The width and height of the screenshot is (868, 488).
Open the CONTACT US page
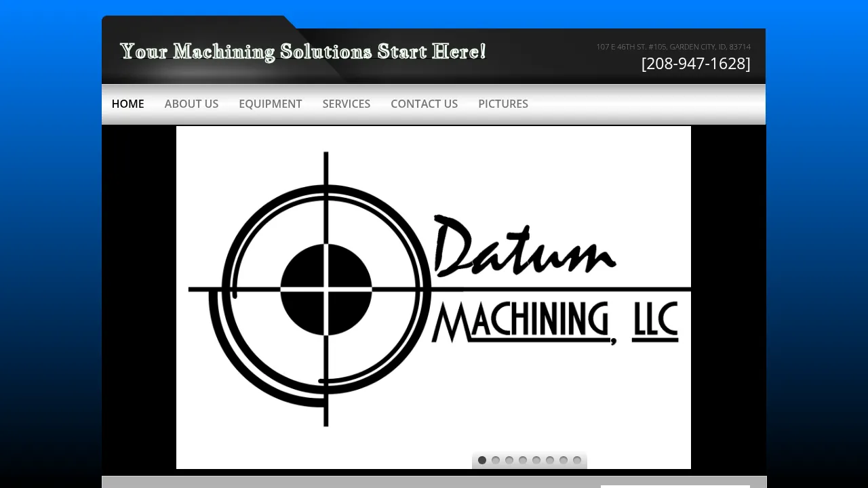[424, 104]
